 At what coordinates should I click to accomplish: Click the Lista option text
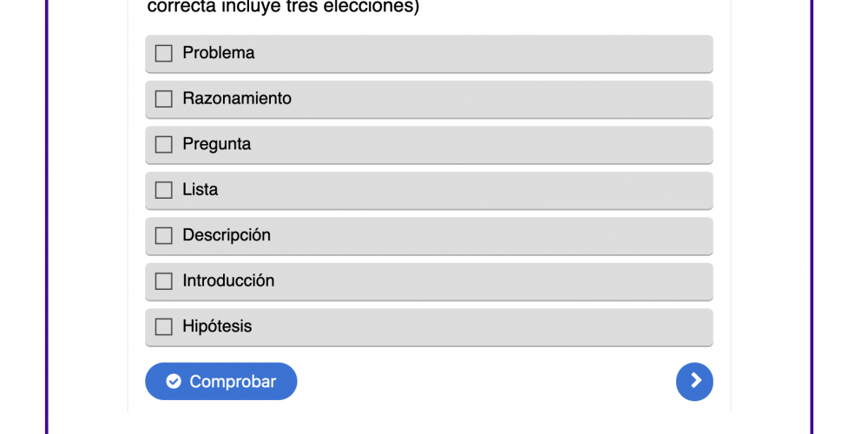[201, 190]
